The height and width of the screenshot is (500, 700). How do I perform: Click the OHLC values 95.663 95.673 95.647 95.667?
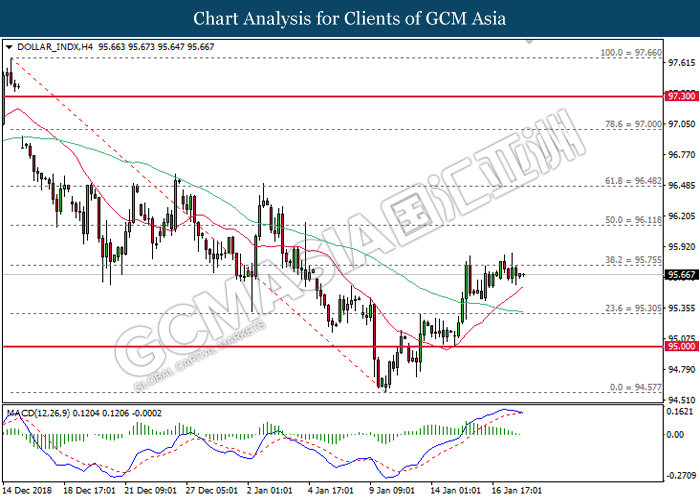click(x=156, y=47)
